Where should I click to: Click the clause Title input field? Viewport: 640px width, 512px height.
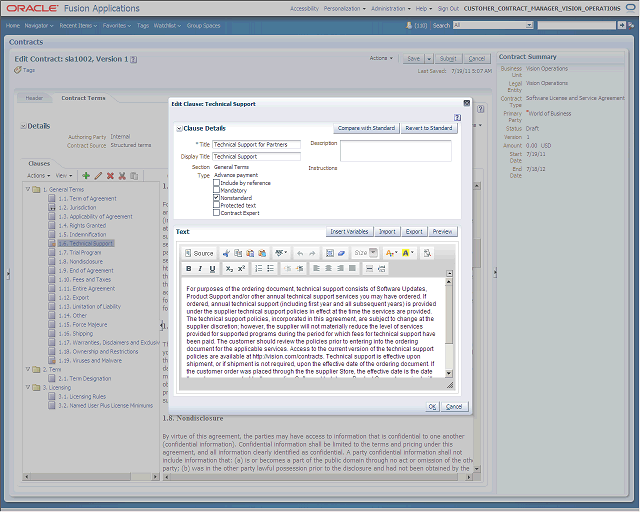[256, 145]
